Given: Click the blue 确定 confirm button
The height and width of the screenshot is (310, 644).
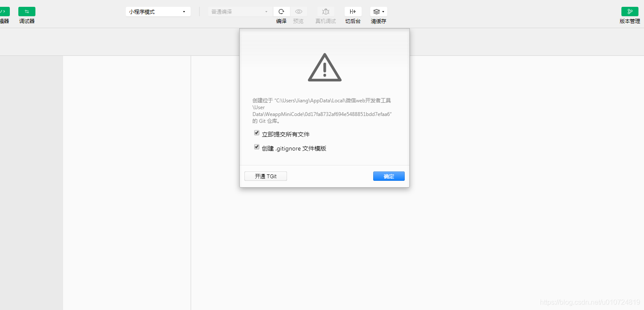Looking at the screenshot, I should coord(389,176).
